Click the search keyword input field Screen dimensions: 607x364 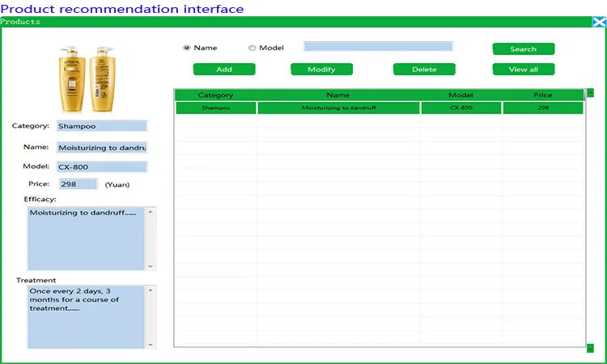378,47
